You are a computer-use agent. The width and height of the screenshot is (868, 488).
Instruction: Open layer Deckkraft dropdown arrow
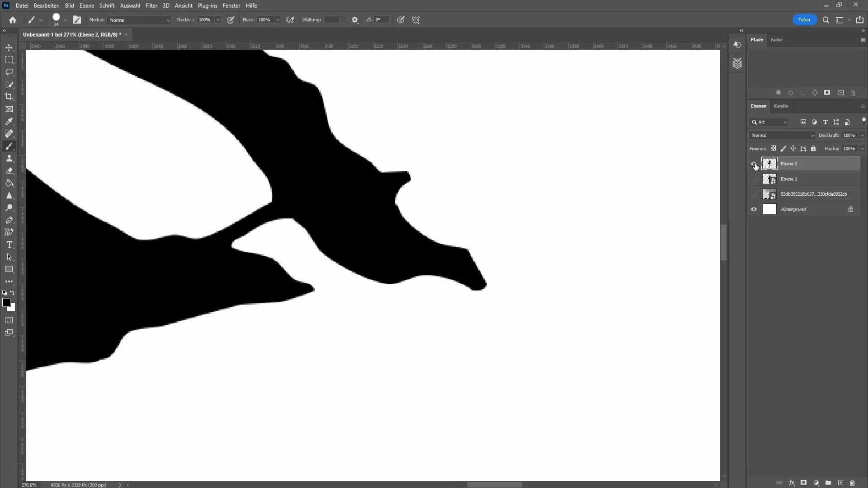coord(862,136)
